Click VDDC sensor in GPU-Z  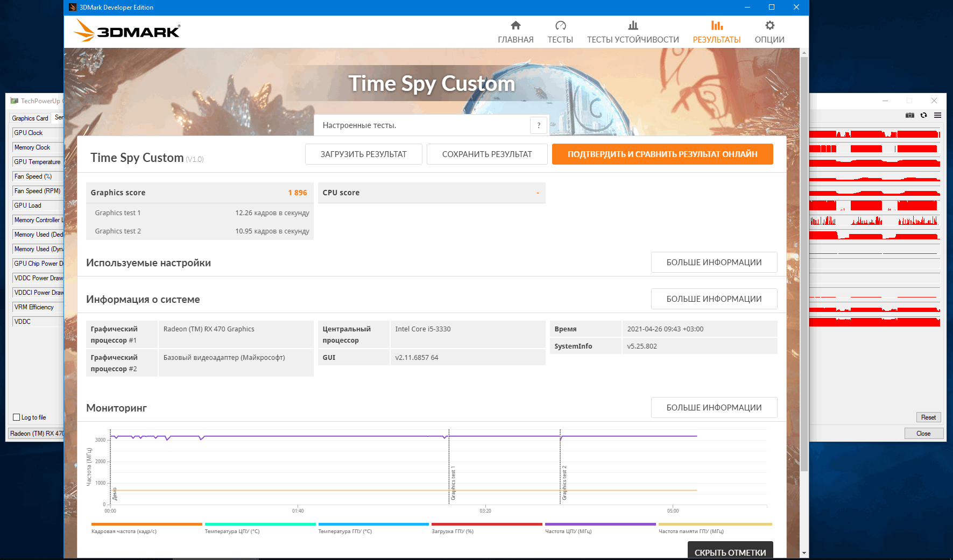tap(38, 322)
